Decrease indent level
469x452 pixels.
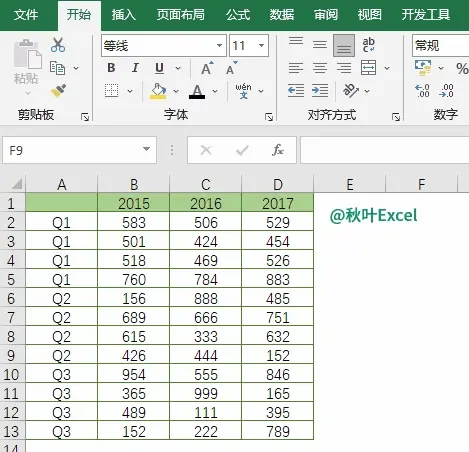[x=296, y=91]
